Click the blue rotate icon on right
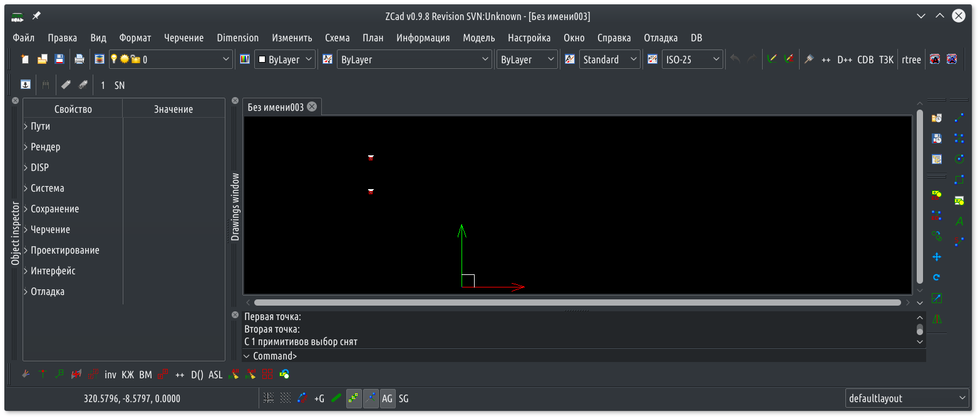Viewport: 980px width, 419px height. pyautogui.click(x=937, y=277)
